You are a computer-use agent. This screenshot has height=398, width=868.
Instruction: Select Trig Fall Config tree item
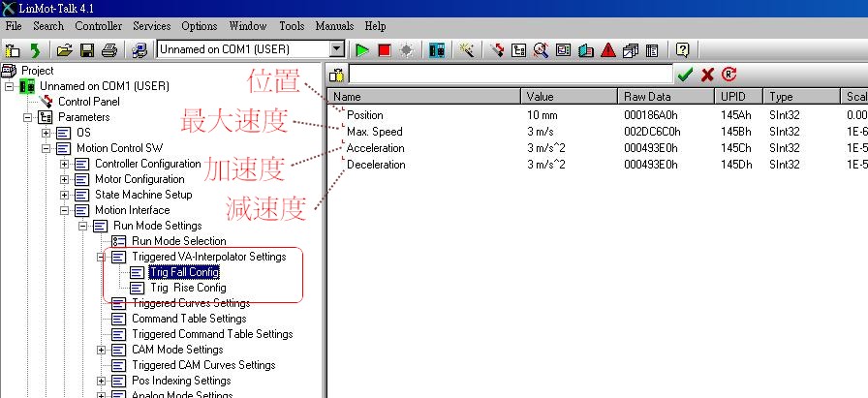pos(184,272)
